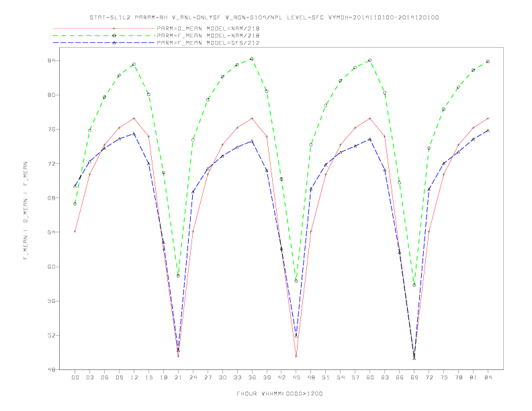Click x-axis tick label 03
532x411 pixels.
(x=89, y=377)
